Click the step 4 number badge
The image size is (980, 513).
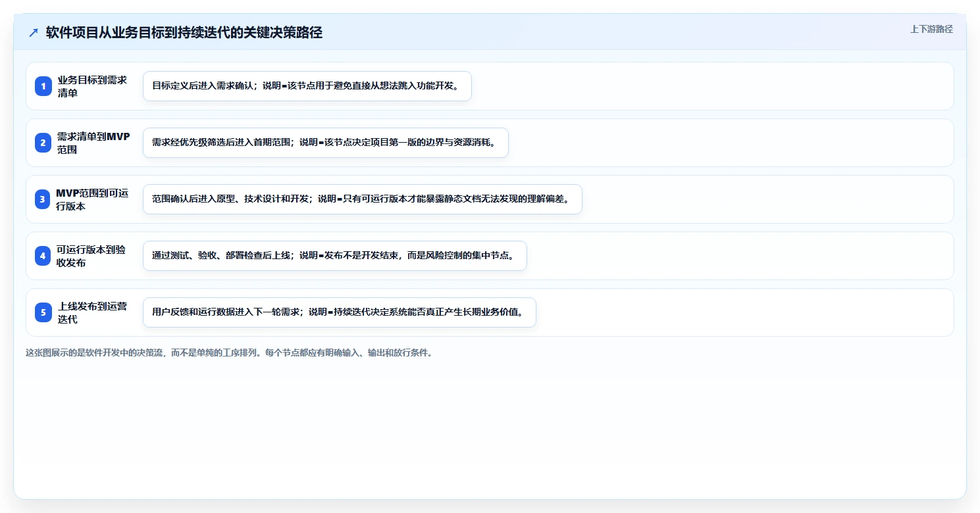click(43, 256)
